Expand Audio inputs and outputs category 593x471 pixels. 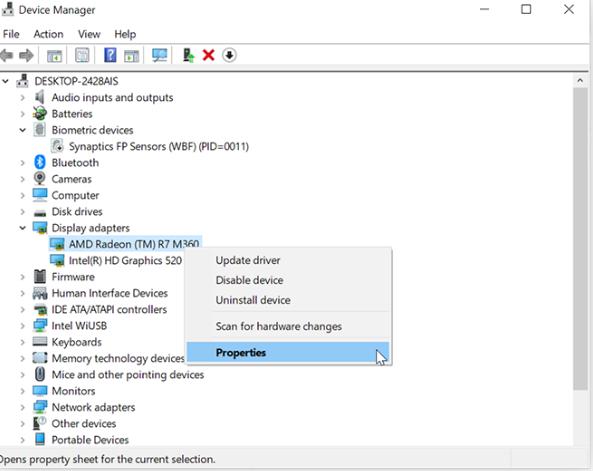(22, 98)
